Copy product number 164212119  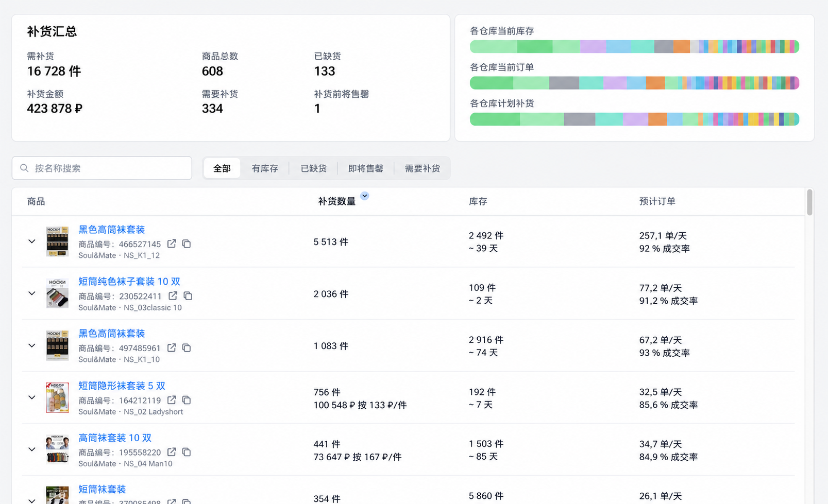(187, 400)
